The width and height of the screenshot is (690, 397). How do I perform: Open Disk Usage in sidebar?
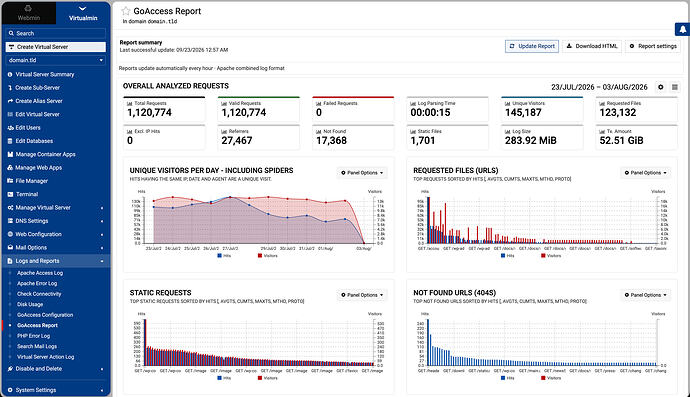point(30,305)
